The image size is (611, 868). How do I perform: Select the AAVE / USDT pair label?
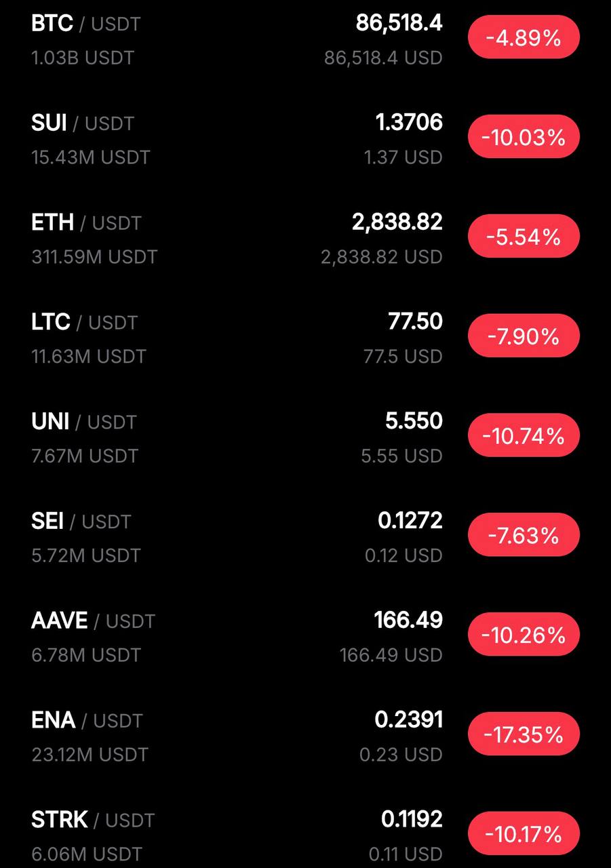click(93, 621)
